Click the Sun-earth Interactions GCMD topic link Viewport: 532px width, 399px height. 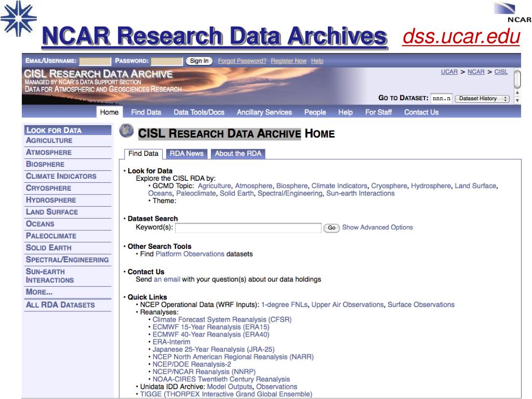[x=361, y=193]
